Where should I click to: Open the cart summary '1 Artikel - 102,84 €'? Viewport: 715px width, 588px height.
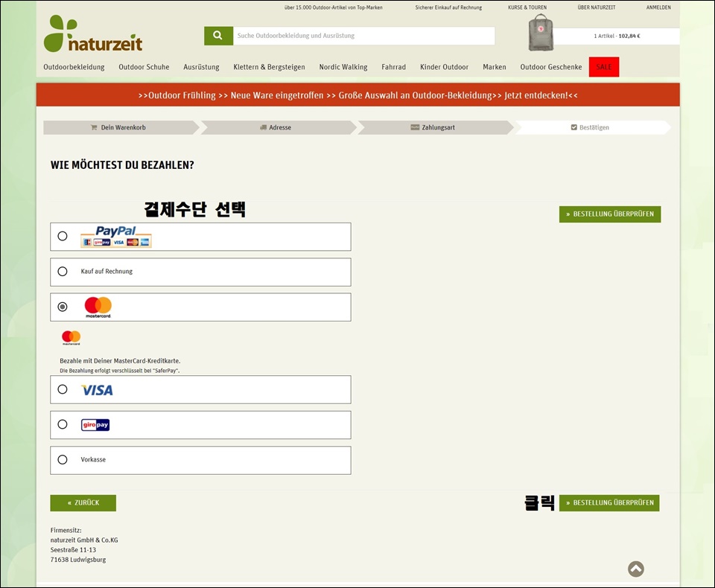pyautogui.click(x=617, y=36)
